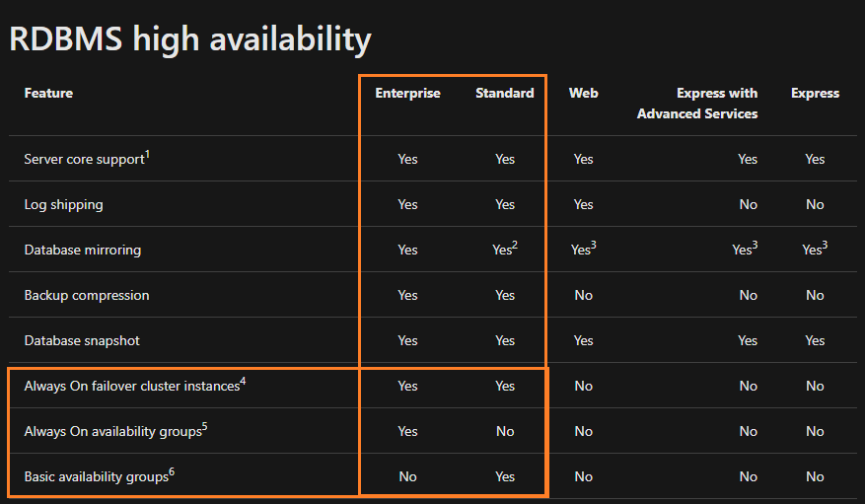Screen dimensions: 865x504
Task: Follow footnote 5 after Always On availability groups
Action: (204, 426)
